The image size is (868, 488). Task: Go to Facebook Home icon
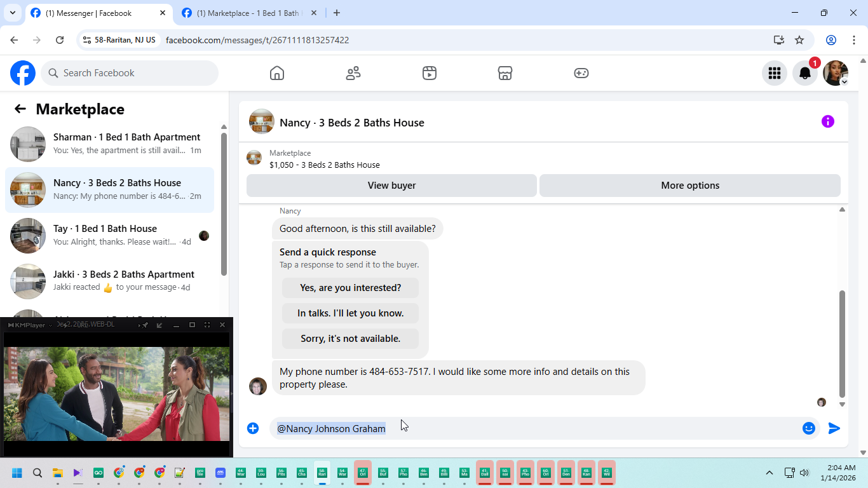click(277, 73)
